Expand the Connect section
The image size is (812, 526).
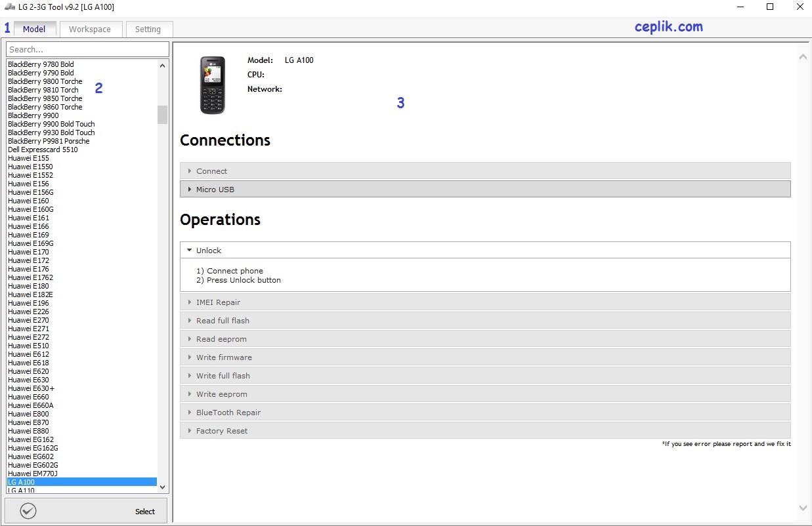(x=485, y=171)
